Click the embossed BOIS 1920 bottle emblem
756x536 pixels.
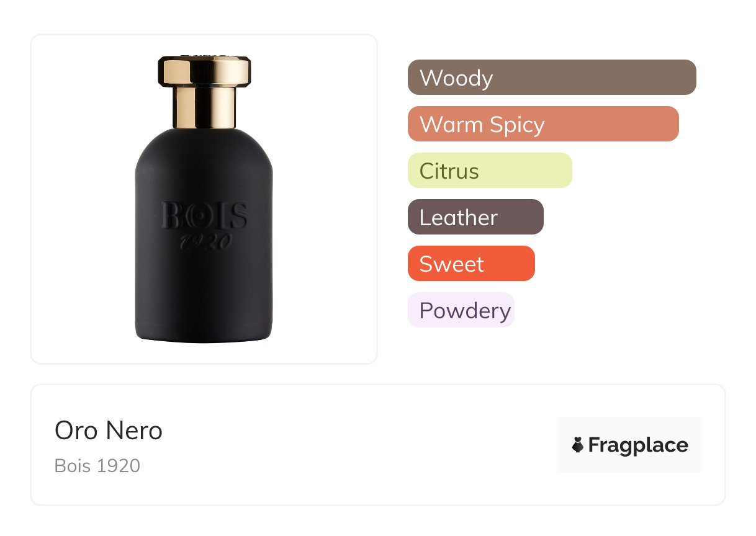204,224
